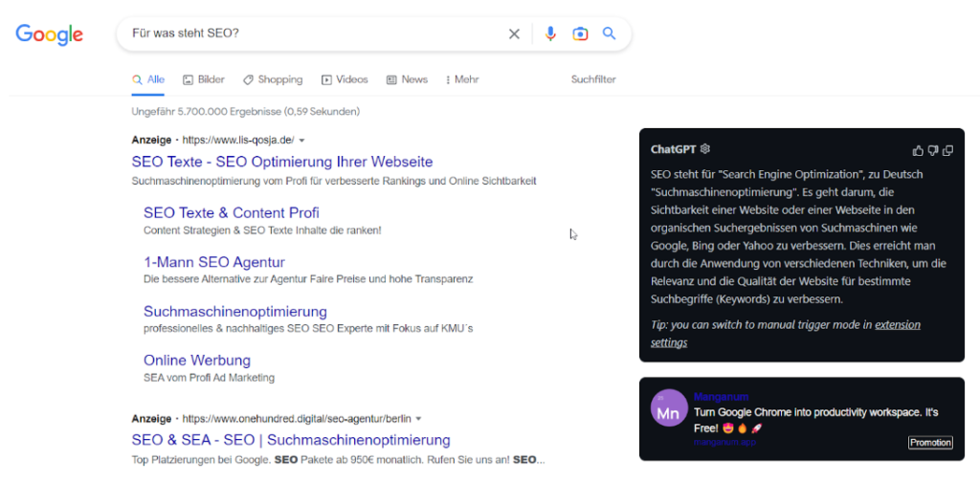Copy the ChatGPT answer
The height and width of the screenshot is (482, 980).
tap(947, 150)
